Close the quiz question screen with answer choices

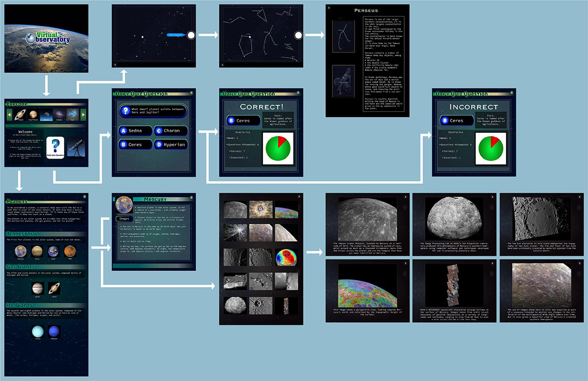191,92
